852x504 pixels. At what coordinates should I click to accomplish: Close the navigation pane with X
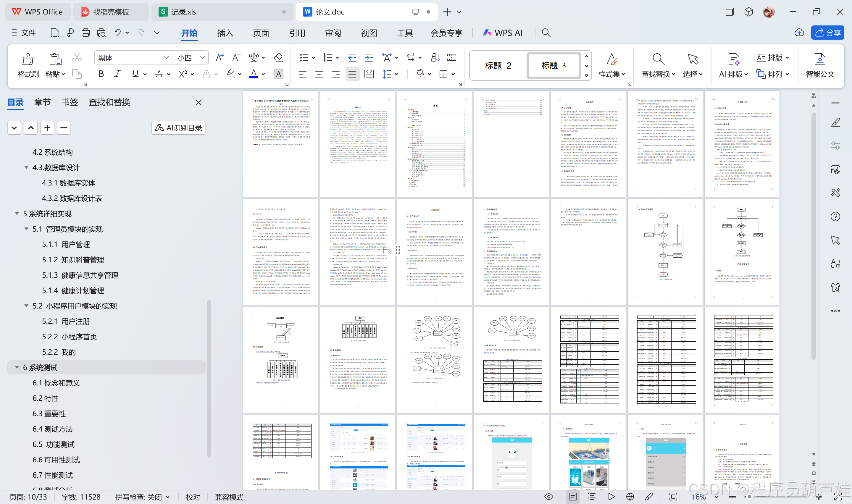(x=199, y=102)
